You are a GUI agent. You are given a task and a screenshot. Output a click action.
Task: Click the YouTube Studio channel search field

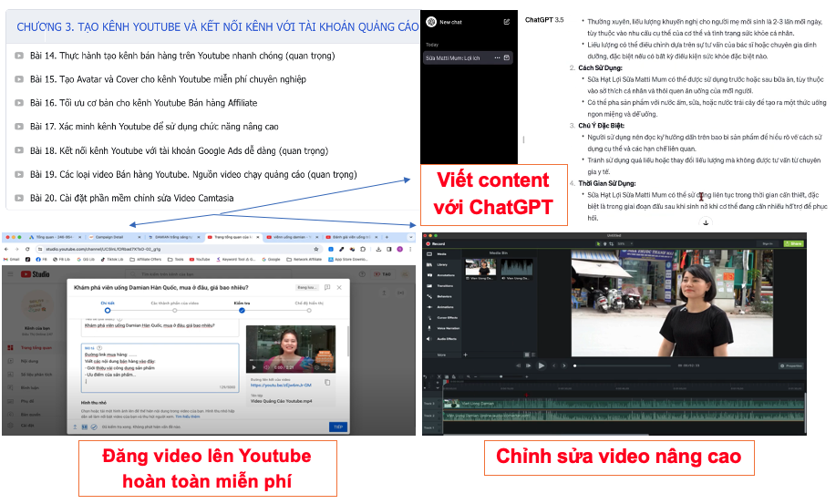click(208, 274)
